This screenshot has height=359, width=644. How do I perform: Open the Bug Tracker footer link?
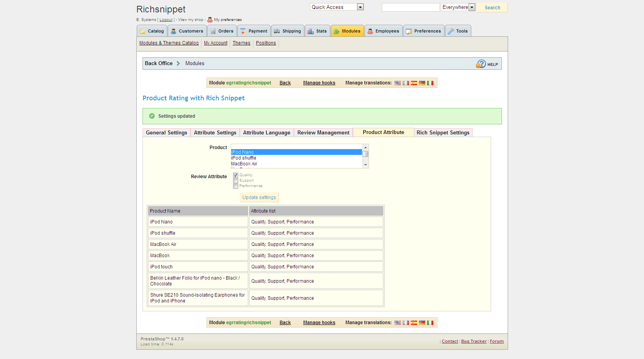pos(474,341)
